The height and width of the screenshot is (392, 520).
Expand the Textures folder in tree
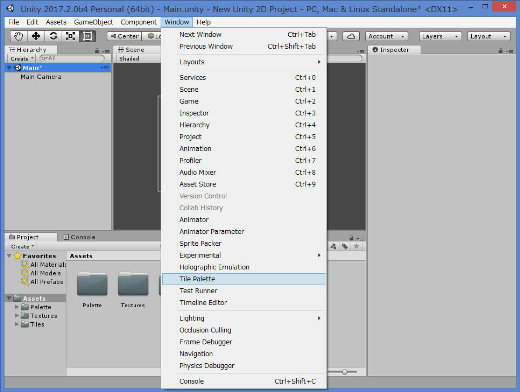tap(17, 315)
